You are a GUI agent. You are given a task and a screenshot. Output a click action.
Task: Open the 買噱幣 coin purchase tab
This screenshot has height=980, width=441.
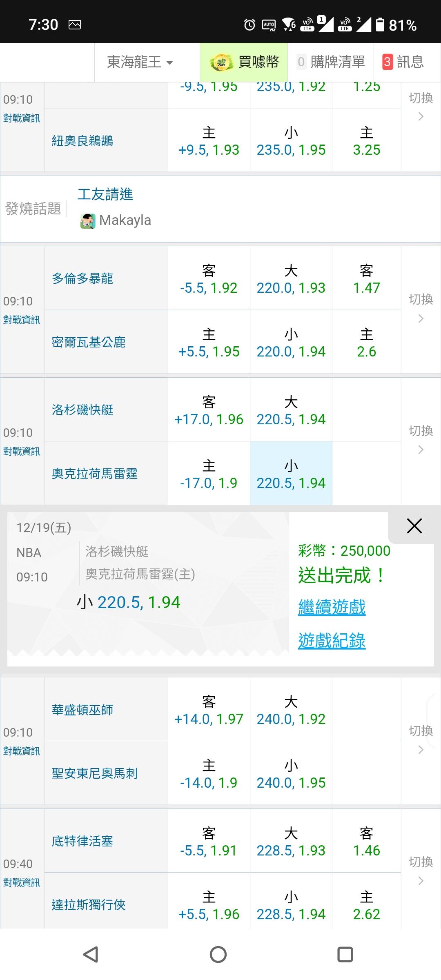tap(244, 62)
